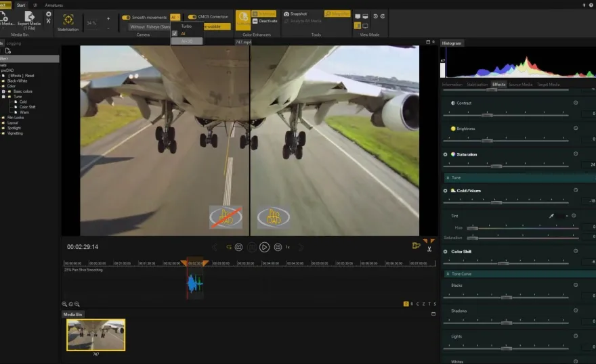Screen dimensions: 596x364
Task: Click the undo arrow icon
Action: point(375,16)
